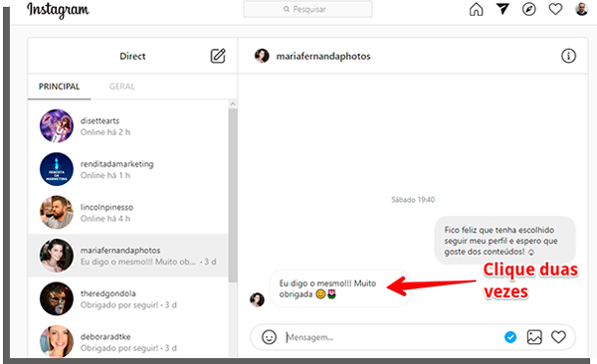This screenshot has height=364, width=597.
Task: Open profile avatar in top bar
Action: tap(581, 9)
